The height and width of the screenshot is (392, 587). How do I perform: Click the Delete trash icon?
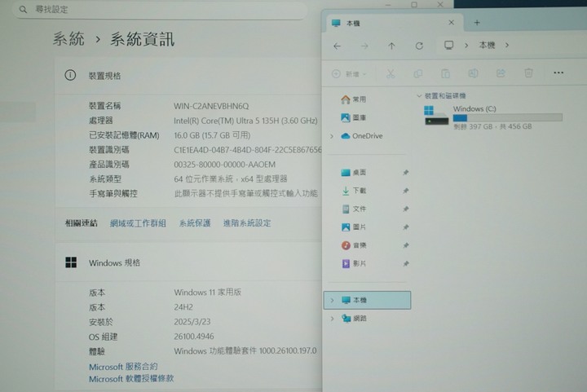pos(528,73)
